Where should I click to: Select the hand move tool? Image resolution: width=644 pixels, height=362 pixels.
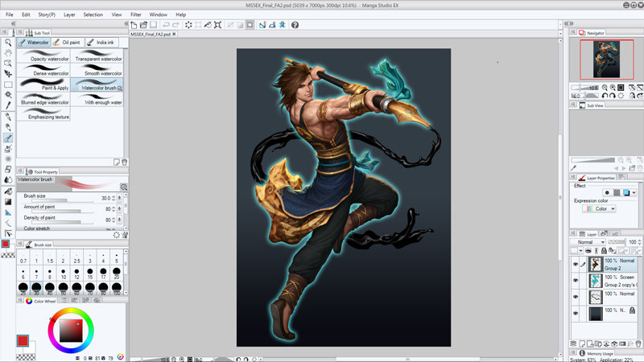[7, 52]
